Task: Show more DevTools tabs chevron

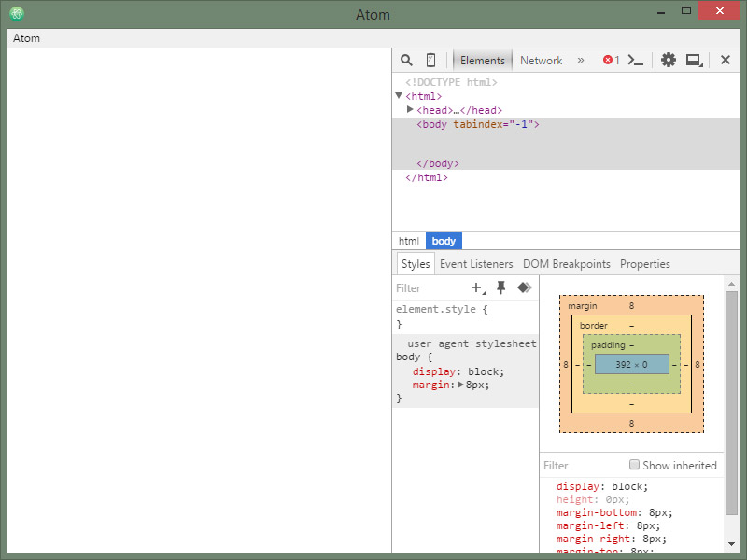Action: tap(581, 60)
